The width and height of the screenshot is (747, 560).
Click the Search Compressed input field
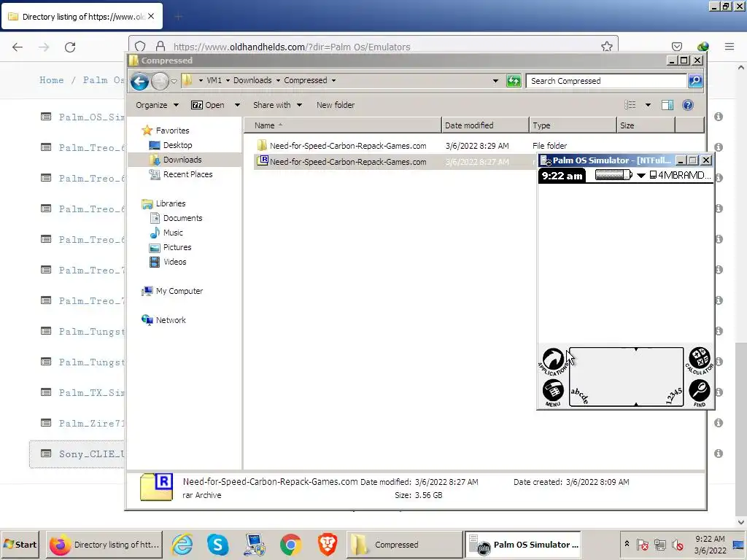tap(606, 81)
